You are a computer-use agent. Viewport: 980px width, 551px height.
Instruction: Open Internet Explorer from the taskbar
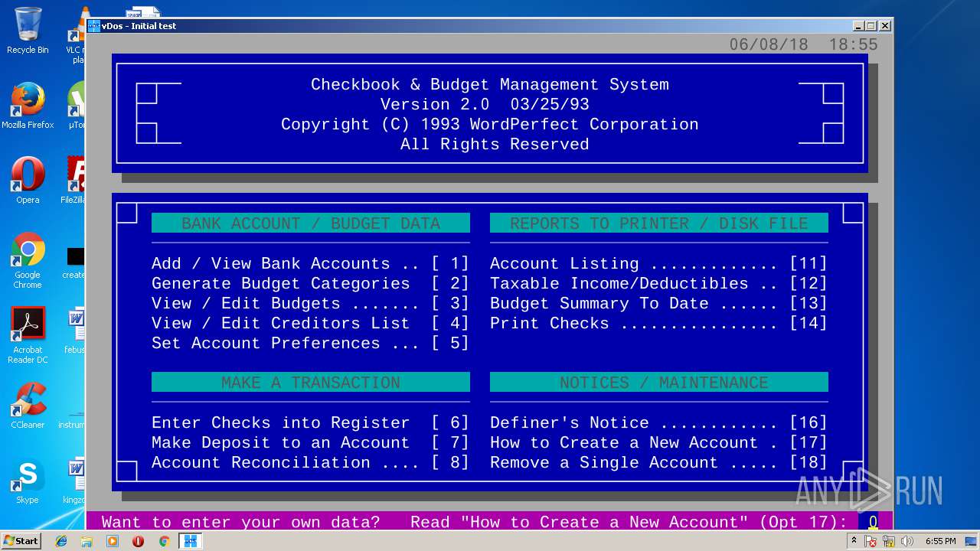[61, 541]
